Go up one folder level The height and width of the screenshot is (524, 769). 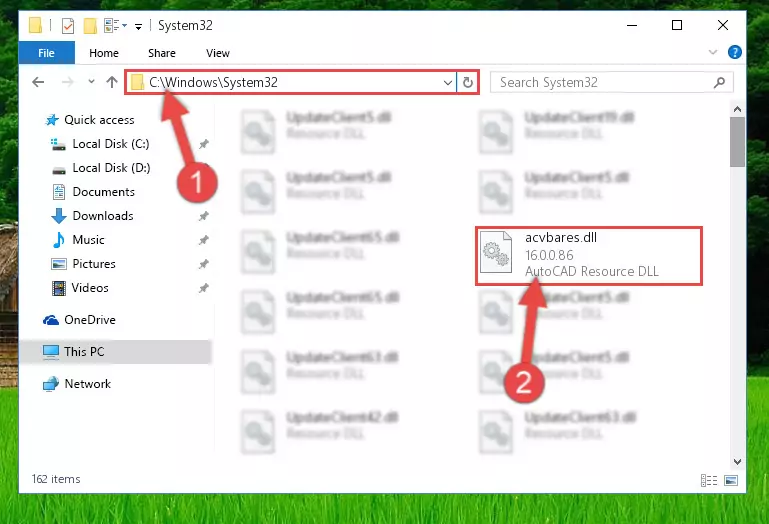(112, 82)
